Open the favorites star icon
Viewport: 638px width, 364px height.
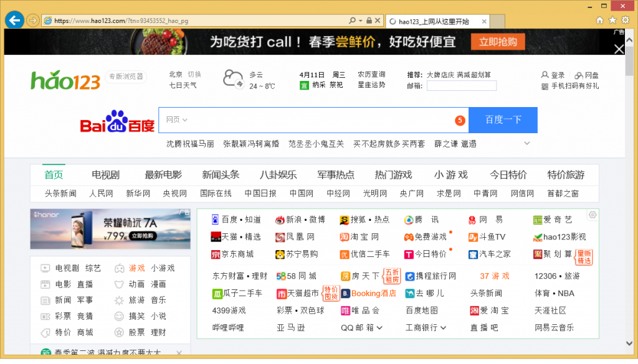click(612, 21)
